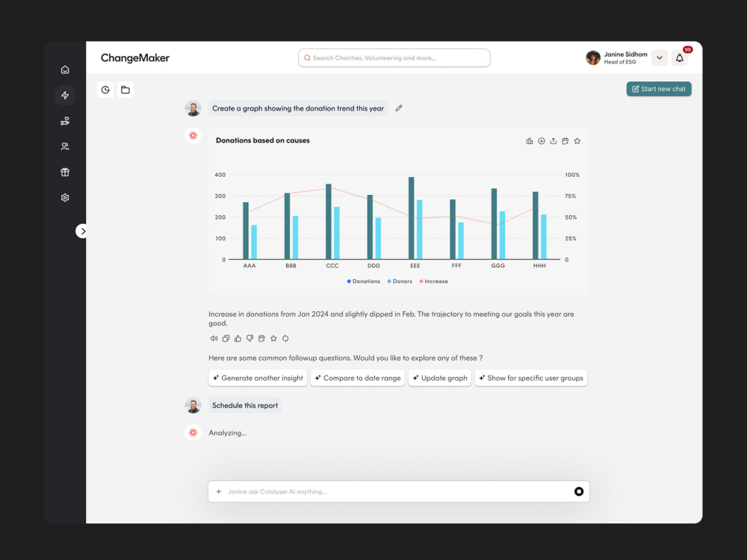The height and width of the screenshot is (560, 747).
Task: Open the user profile dropdown chevron
Action: [660, 58]
